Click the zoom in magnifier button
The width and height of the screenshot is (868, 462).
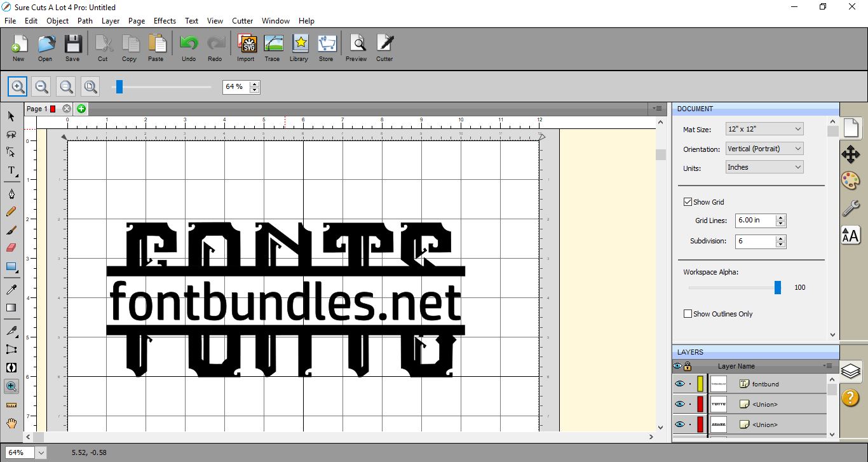(18, 86)
